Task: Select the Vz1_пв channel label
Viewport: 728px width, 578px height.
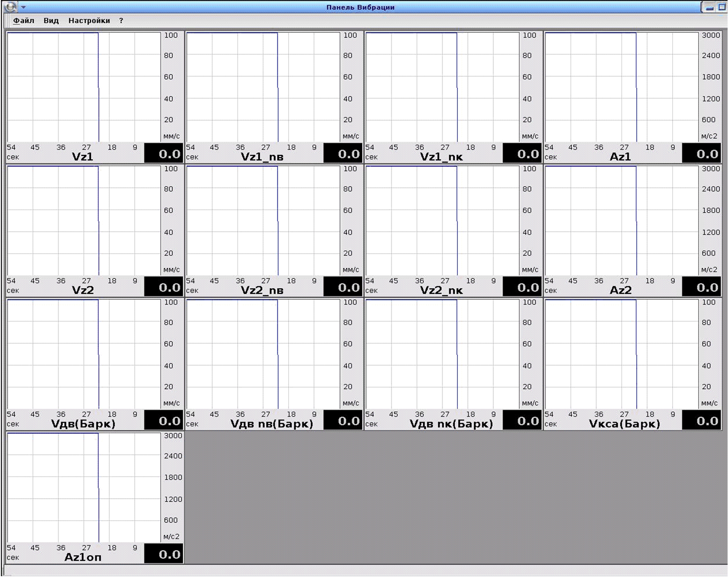Action: point(262,157)
